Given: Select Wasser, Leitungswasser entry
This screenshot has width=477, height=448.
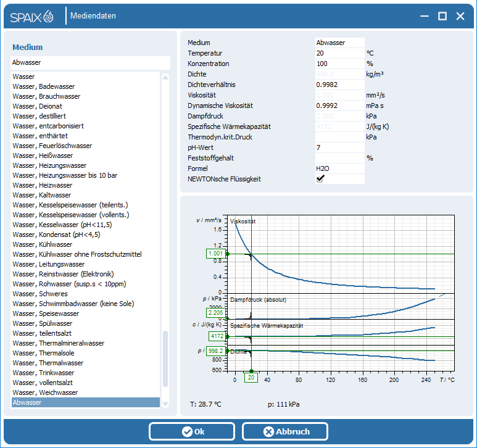Looking at the screenshot, I should 86,264.
